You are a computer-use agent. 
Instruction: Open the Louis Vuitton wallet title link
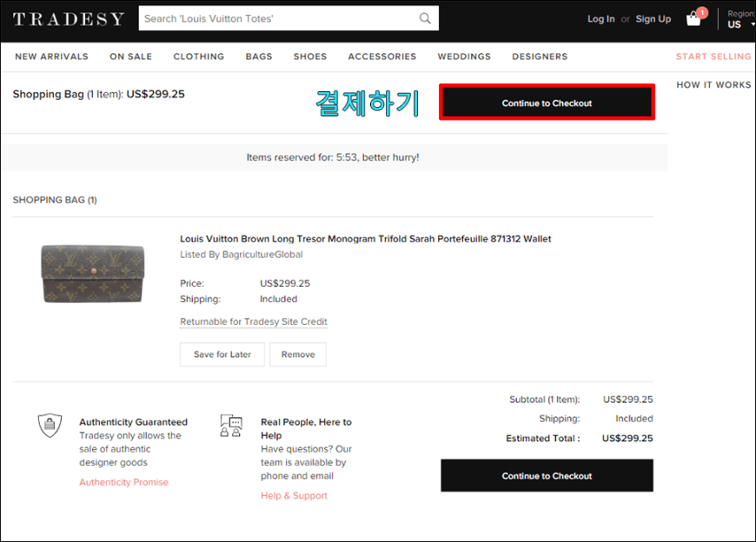366,239
